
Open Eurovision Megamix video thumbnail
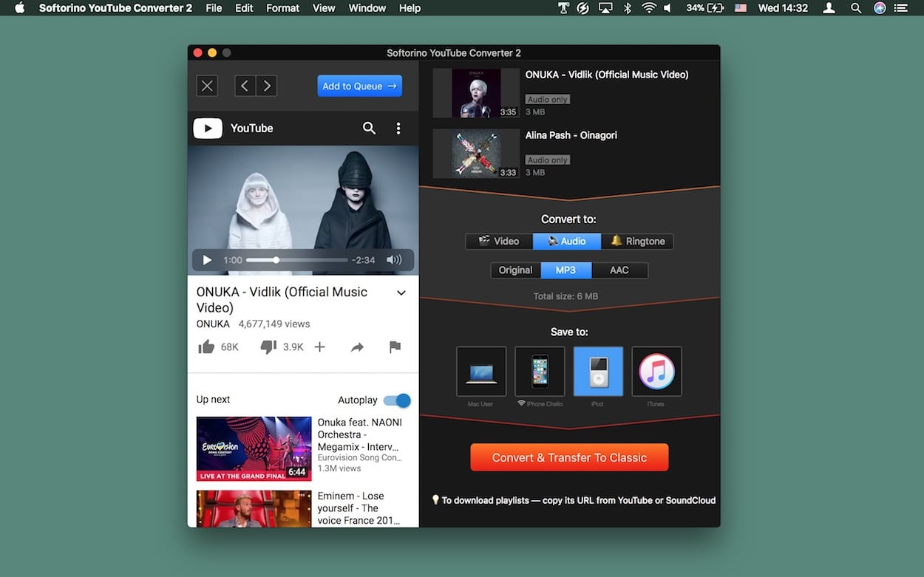coord(254,448)
